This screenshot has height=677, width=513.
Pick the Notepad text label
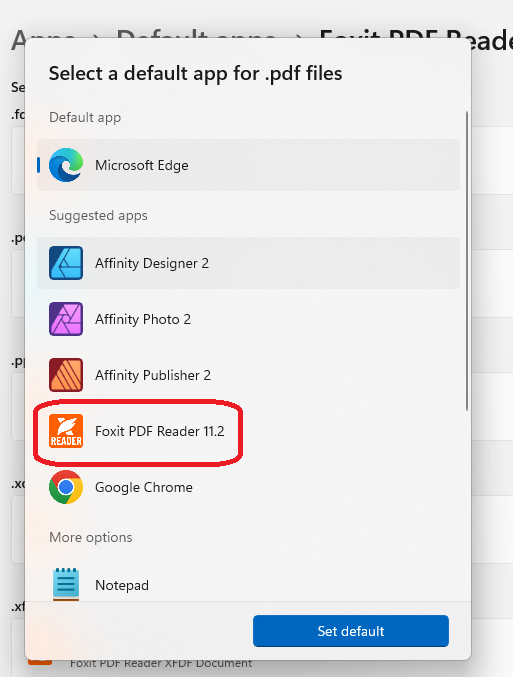(x=122, y=585)
